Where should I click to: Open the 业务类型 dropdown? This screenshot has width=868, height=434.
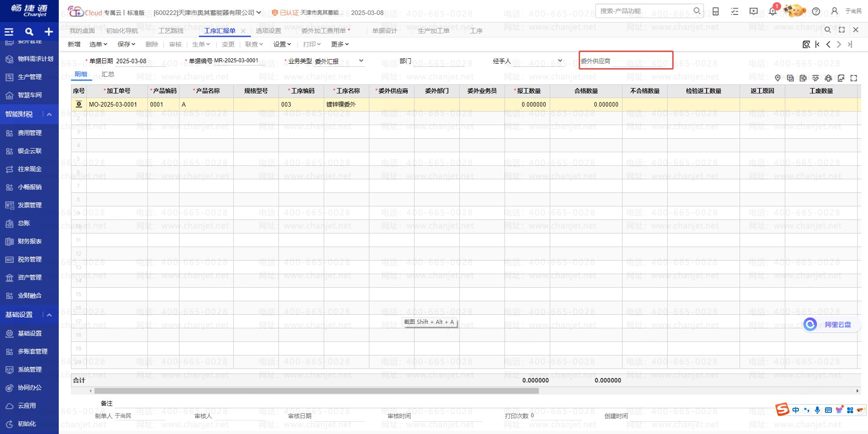coord(361,61)
